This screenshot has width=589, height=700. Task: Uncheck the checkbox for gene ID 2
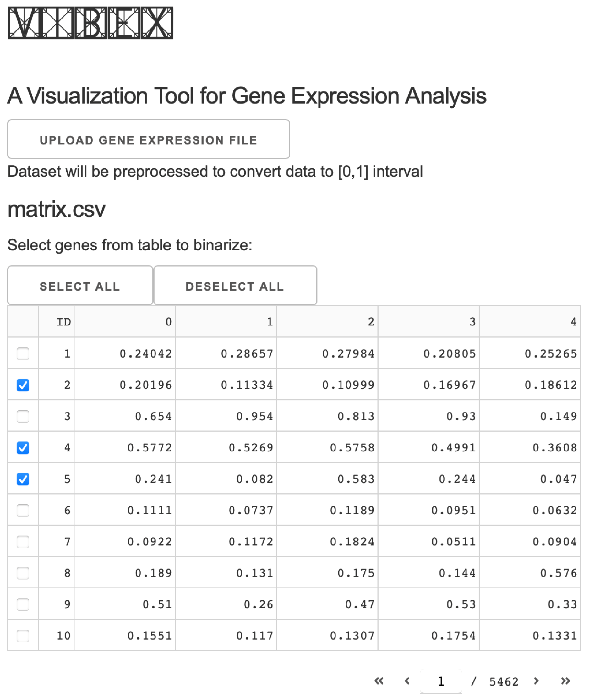[x=23, y=385]
